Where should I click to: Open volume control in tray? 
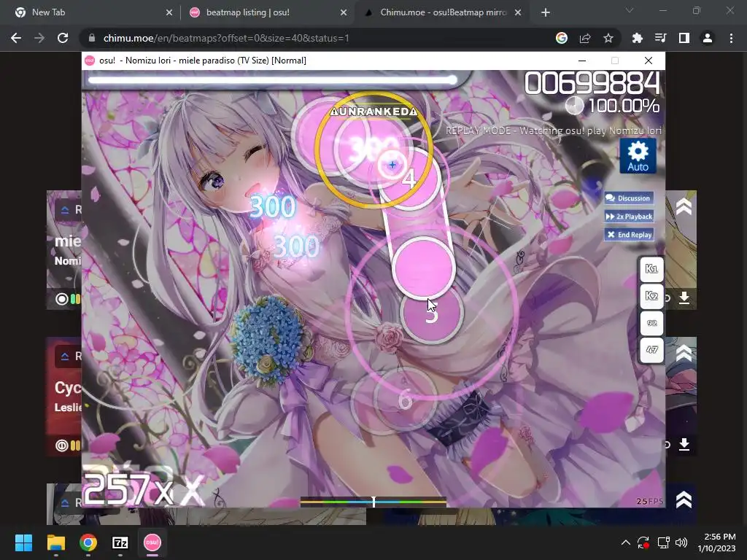[x=681, y=542]
